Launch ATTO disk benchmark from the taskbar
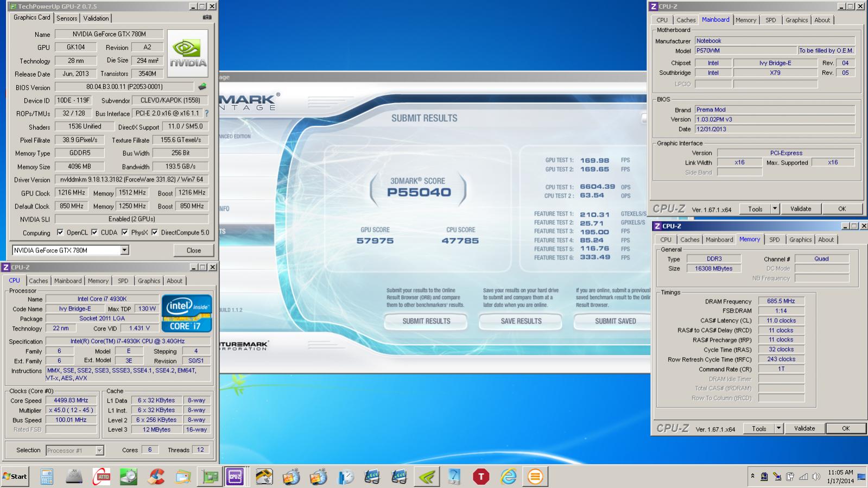Image resolution: width=868 pixels, height=488 pixels. coord(101,477)
